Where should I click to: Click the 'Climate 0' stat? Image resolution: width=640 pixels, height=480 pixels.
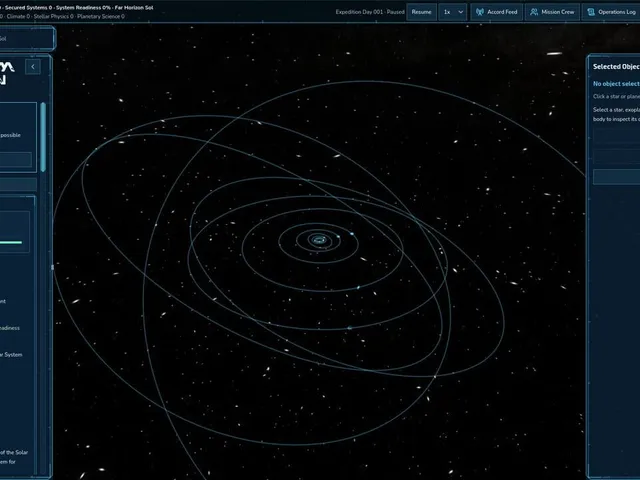(x=18, y=16)
